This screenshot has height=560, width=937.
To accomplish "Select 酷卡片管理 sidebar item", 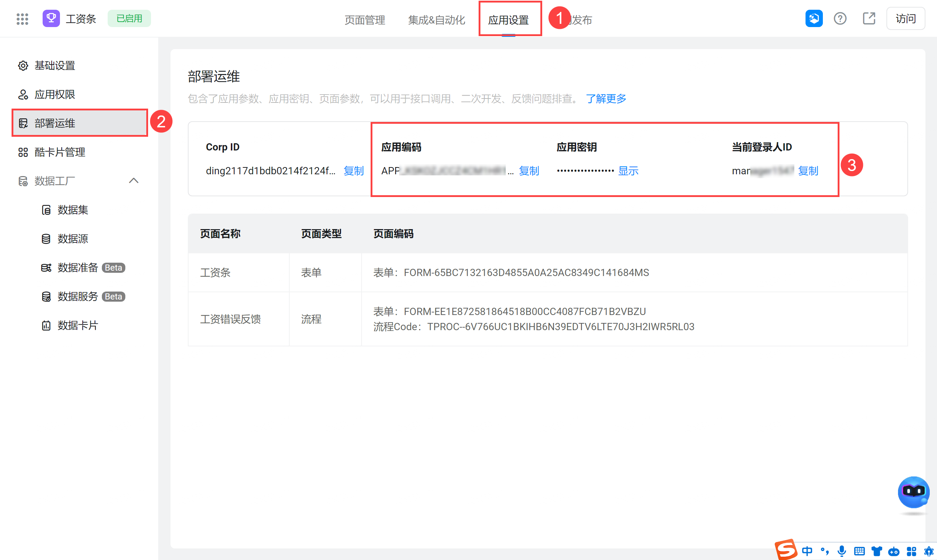I will click(x=60, y=152).
